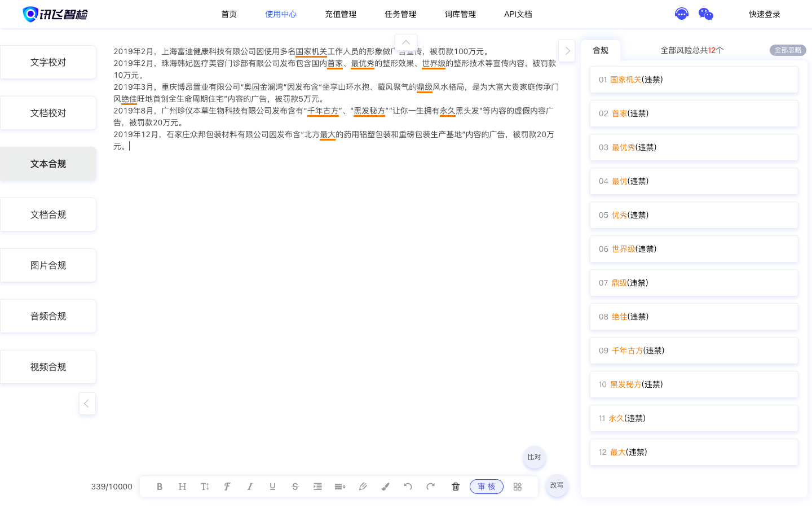
Task: Select risk item 01 国家机关
Action: click(694, 80)
